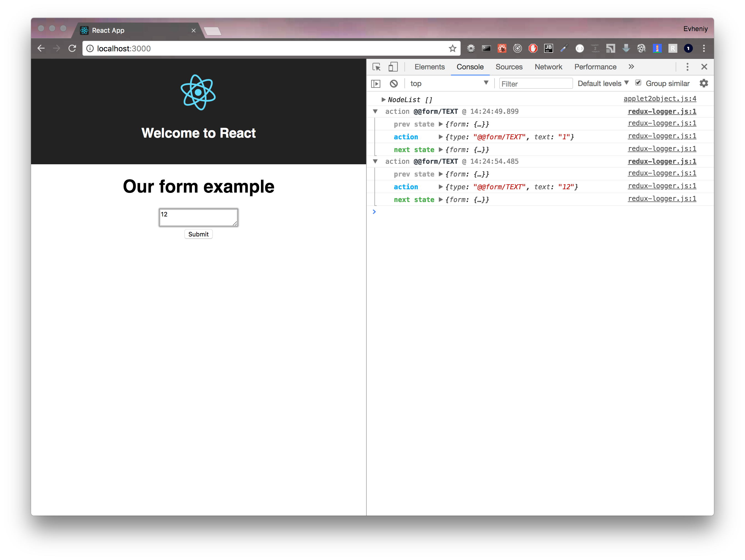Select the inspect element tool in DevTools
745x560 pixels.
click(x=376, y=67)
